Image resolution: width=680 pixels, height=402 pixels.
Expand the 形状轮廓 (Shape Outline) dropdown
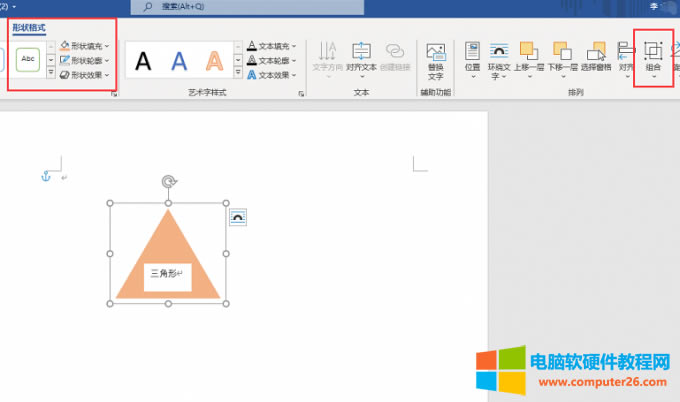point(85,60)
